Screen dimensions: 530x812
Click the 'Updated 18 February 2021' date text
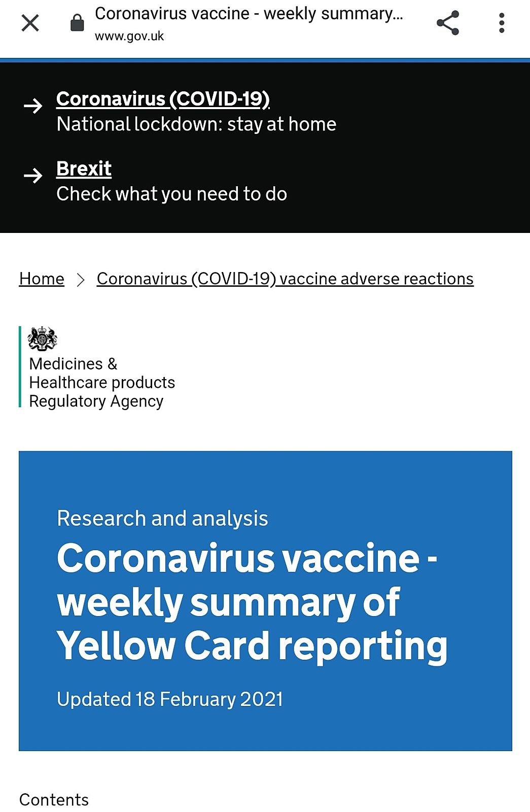[170, 699]
